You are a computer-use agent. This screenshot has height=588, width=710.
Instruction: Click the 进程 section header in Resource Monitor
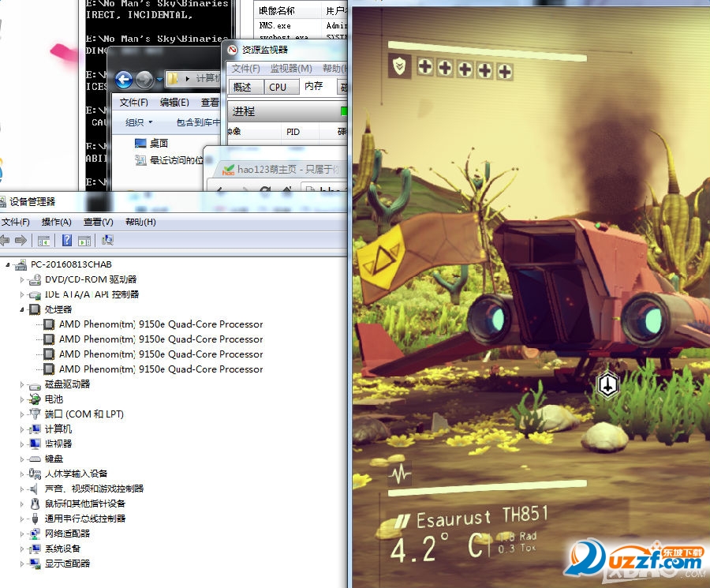pyautogui.click(x=287, y=111)
